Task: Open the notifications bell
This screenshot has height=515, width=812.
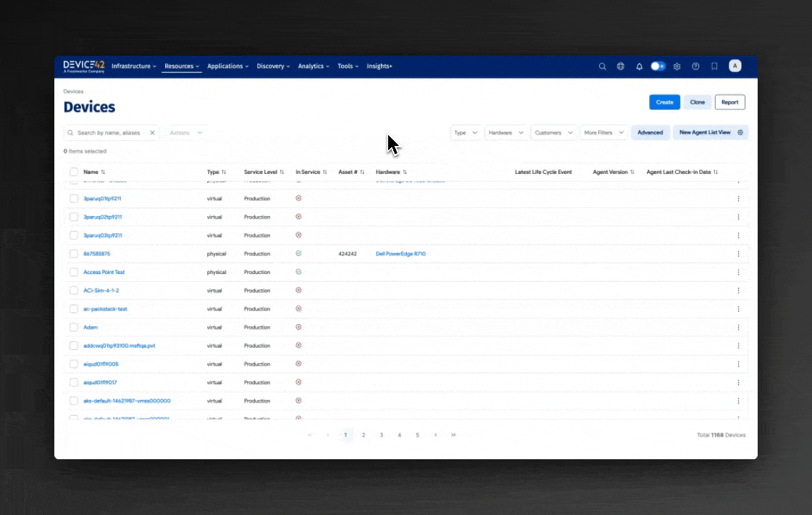Action: 640,67
